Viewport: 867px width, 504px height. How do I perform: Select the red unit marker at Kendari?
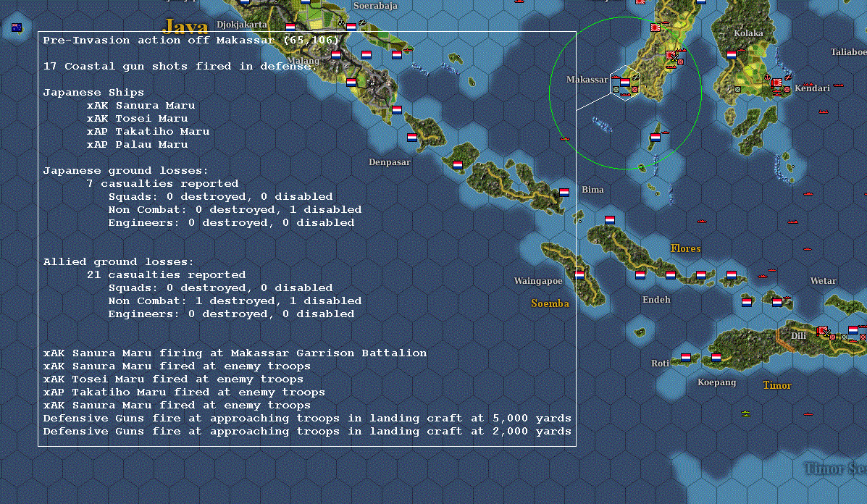click(x=787, y=90)
